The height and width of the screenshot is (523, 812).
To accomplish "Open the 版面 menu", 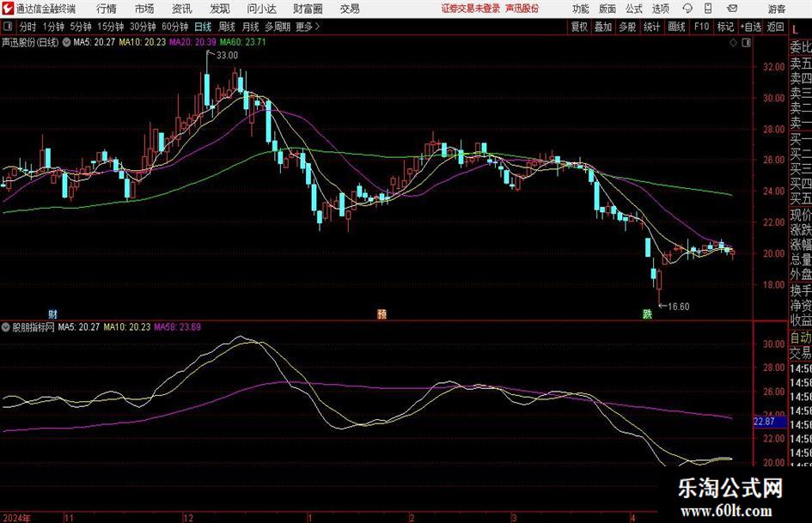I will [607, 9].
